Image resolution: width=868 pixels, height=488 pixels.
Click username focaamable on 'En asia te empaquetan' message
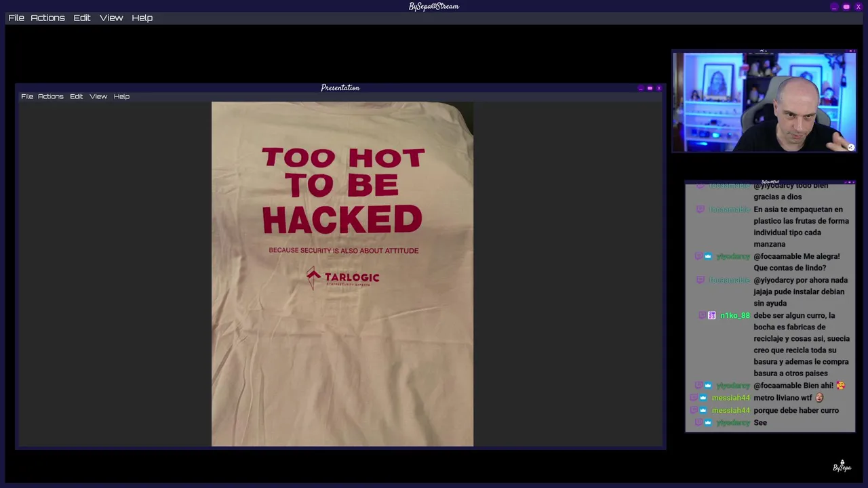click(730, 209)
